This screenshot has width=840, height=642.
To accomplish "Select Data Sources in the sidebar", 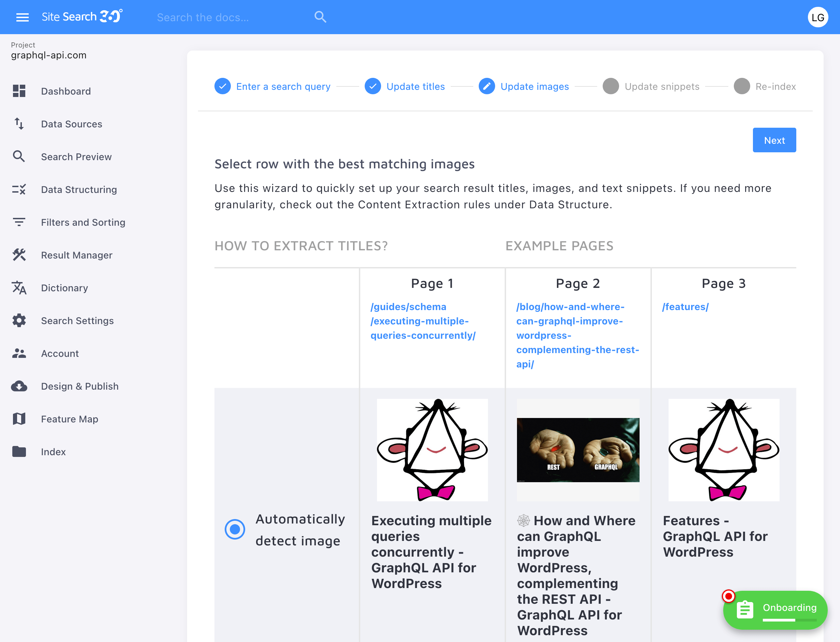I will point(71,124).
